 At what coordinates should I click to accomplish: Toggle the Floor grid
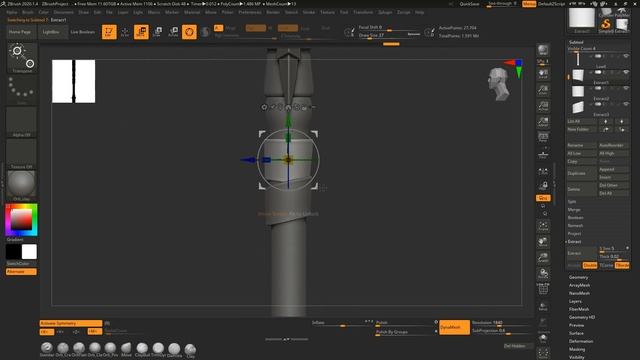tap(543, 154)
